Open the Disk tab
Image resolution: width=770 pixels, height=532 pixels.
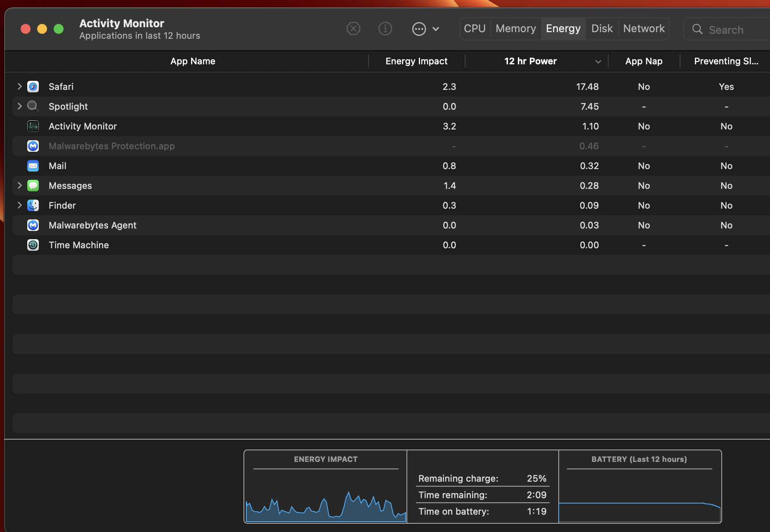tap(602, 28)
